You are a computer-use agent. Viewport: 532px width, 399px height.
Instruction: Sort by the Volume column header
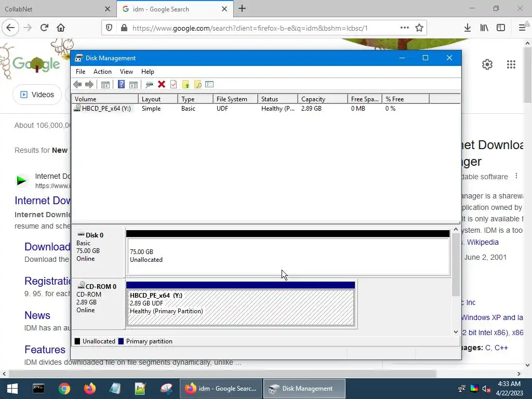[x=105, y=99]
